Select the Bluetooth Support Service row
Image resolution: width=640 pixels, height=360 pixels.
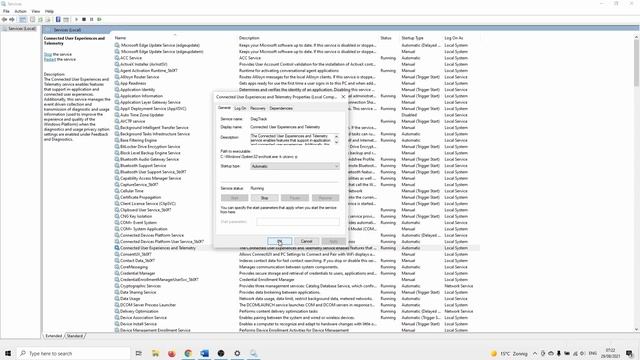click(x=297, y=166)
